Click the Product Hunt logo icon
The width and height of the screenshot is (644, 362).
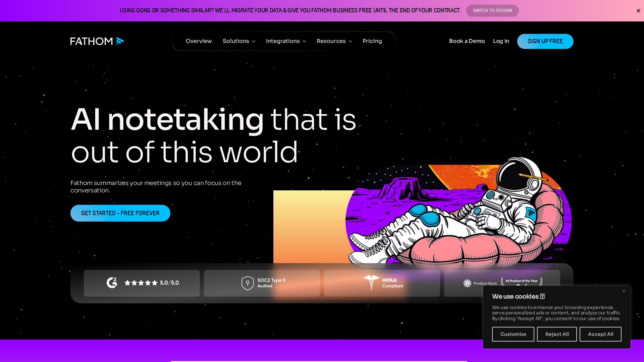pos(467,283)
